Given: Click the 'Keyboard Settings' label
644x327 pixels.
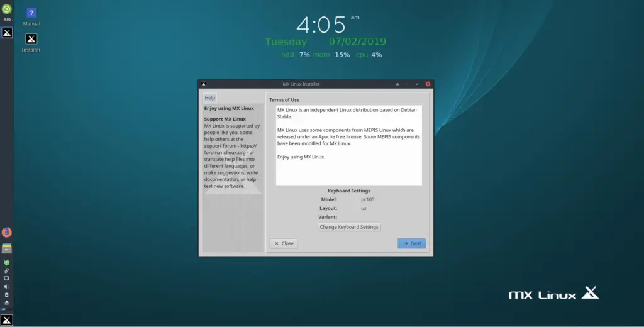Looking at the screenshot, I should point(349,191).
